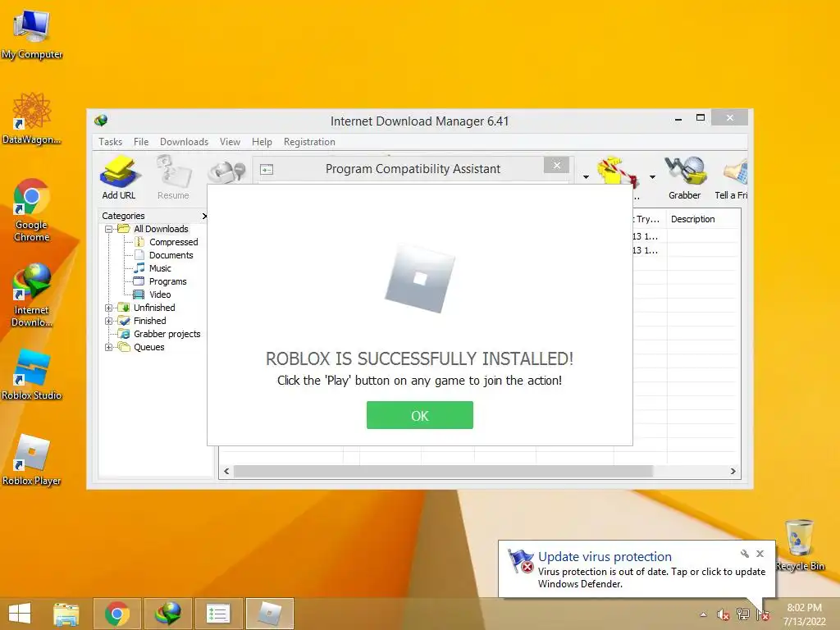This screenshot has width=840, height=630.
Task: Open File Explorer from the taskbar
Action: pos(66,614)
